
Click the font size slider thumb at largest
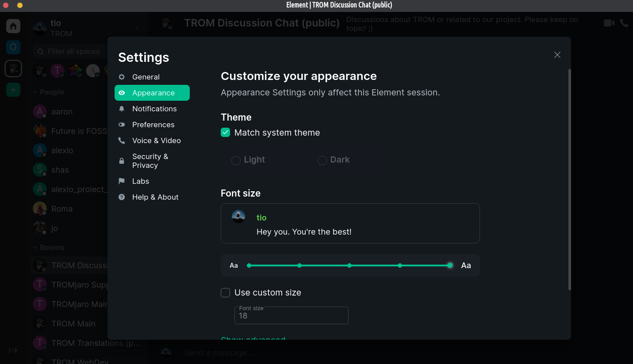pyautogui.click(x=450, y=265)
